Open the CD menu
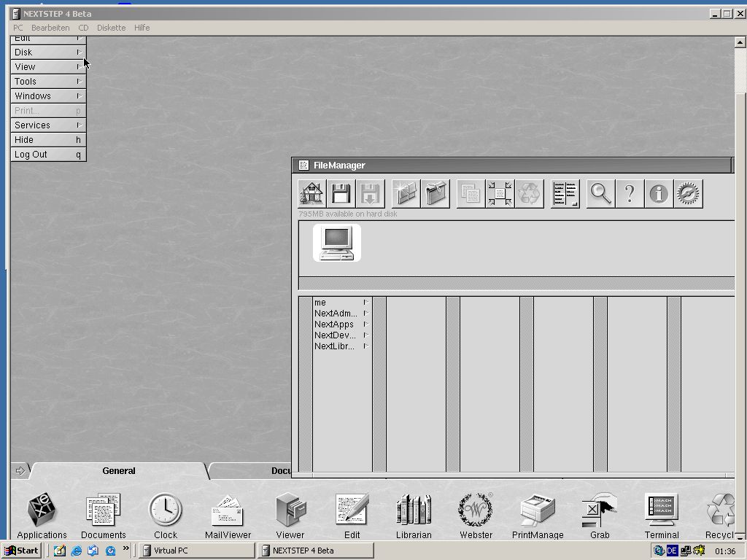 click(x=83, y=28)
